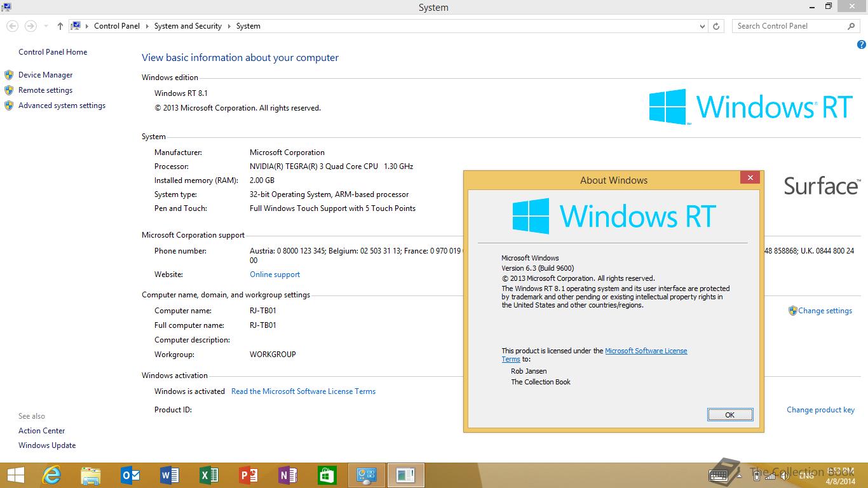Click the Help question mark icon

(x=861, y=44)
